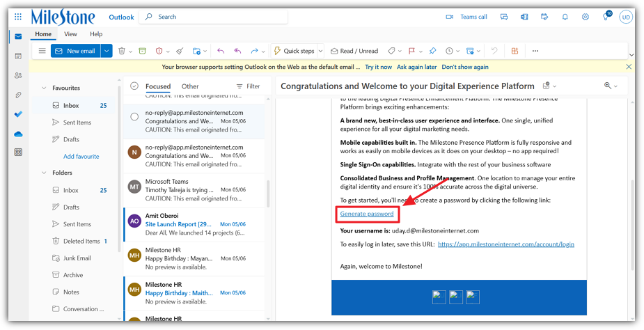The width and height of the screenshot is (644, 330).
Task: Open the Filter menu in message list
Action: (x=248, y=86)
